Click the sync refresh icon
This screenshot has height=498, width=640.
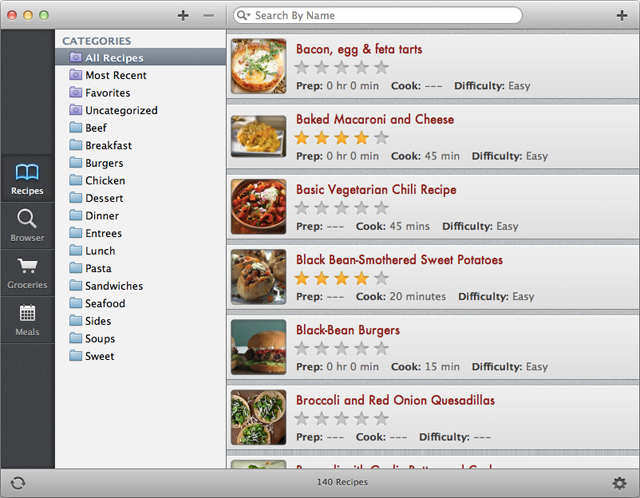tap(18, 483)
